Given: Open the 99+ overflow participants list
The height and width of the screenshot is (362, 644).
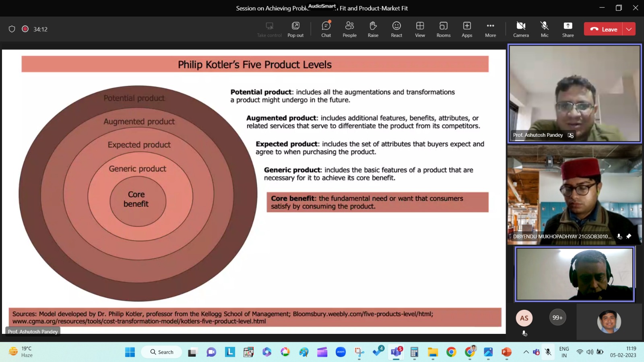Looking at the screenshot, I should coord(557,318).
